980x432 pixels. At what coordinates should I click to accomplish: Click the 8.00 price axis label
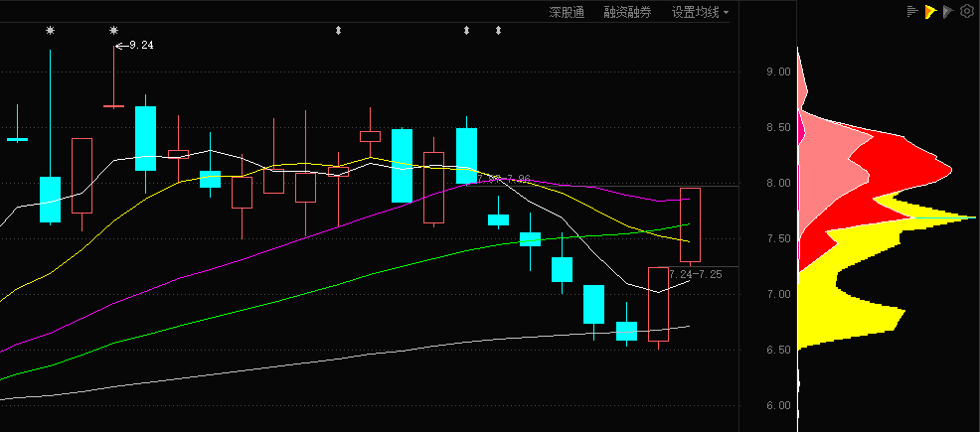tap(778, 183)
